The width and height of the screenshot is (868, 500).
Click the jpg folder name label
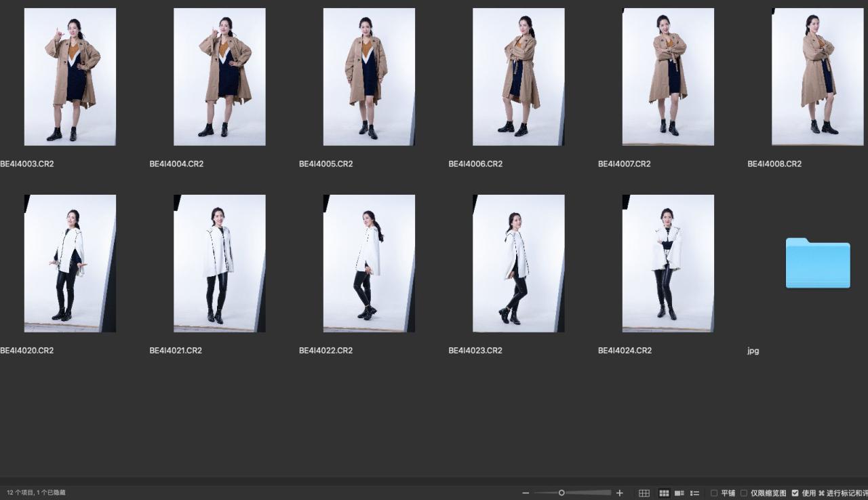[x=753, y=351]
